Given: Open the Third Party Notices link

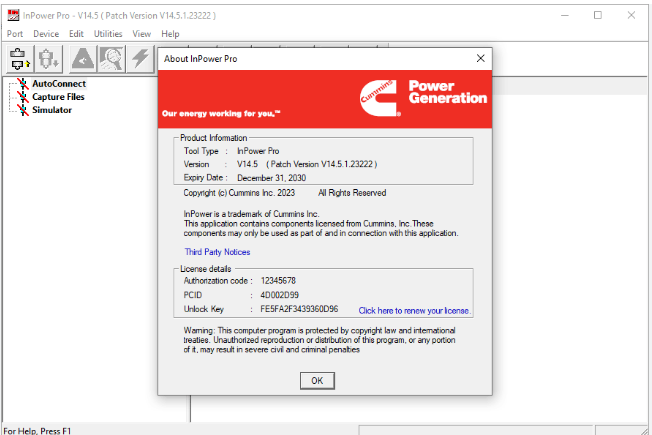Looking at the screenshot, I should point(217,252).
